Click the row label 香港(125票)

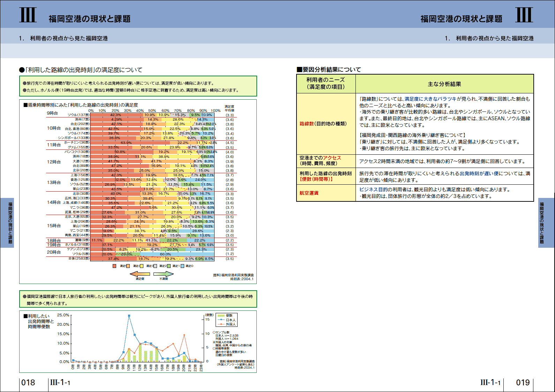point(80,180)
